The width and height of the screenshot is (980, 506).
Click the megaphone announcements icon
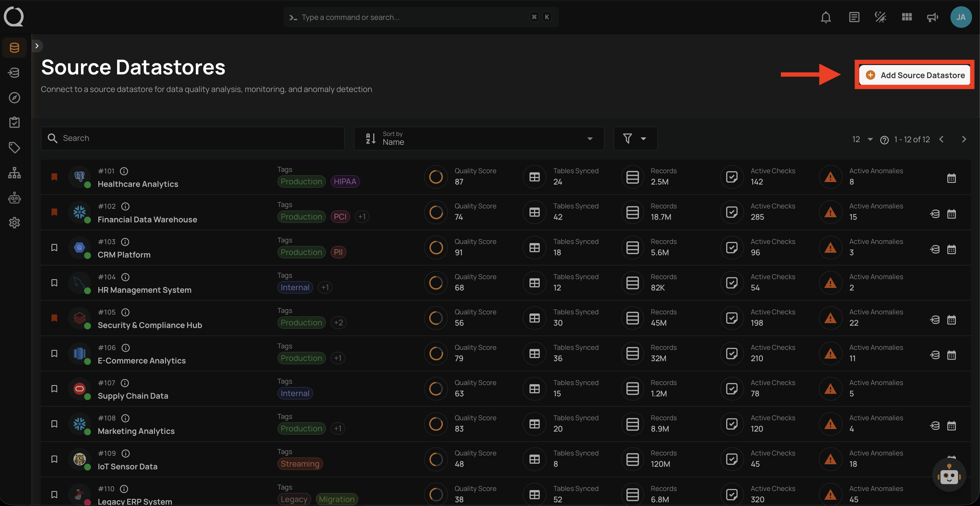click(932, 17)
